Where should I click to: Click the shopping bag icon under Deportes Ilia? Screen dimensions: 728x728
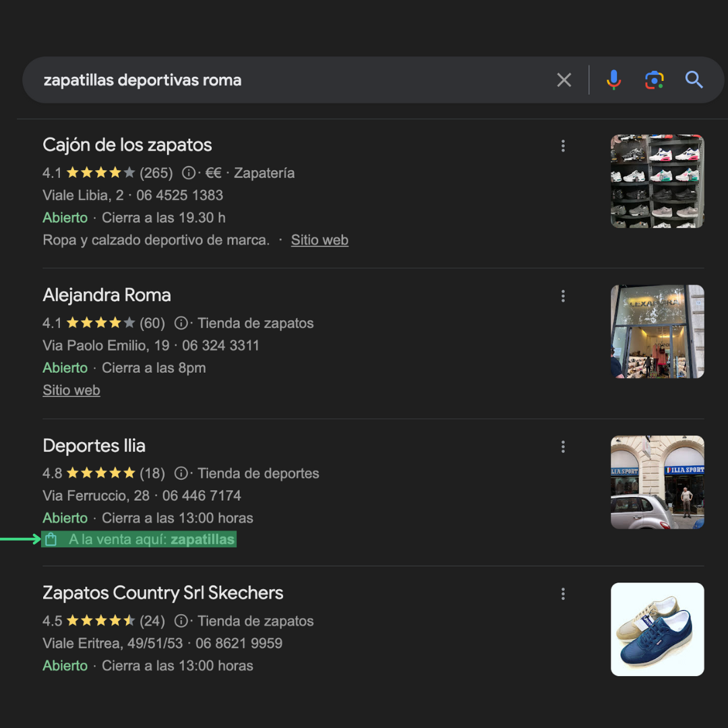[51, 539]
